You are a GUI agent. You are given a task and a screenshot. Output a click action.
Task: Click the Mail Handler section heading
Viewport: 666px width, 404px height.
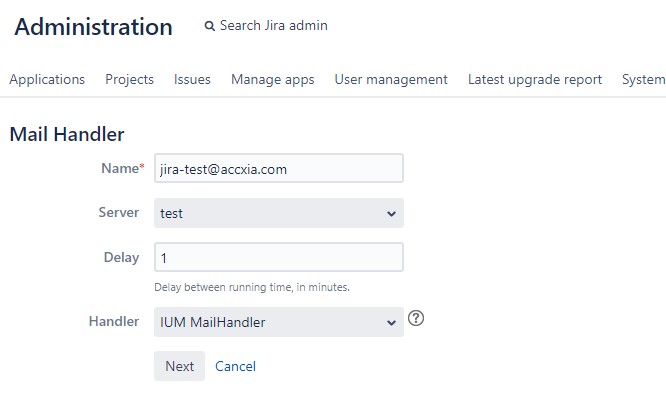[x=66, y=133]
